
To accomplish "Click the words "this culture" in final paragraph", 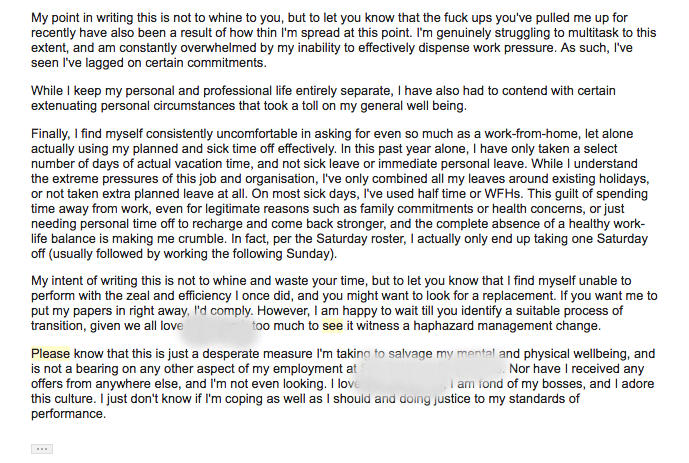I will [64, 399].
